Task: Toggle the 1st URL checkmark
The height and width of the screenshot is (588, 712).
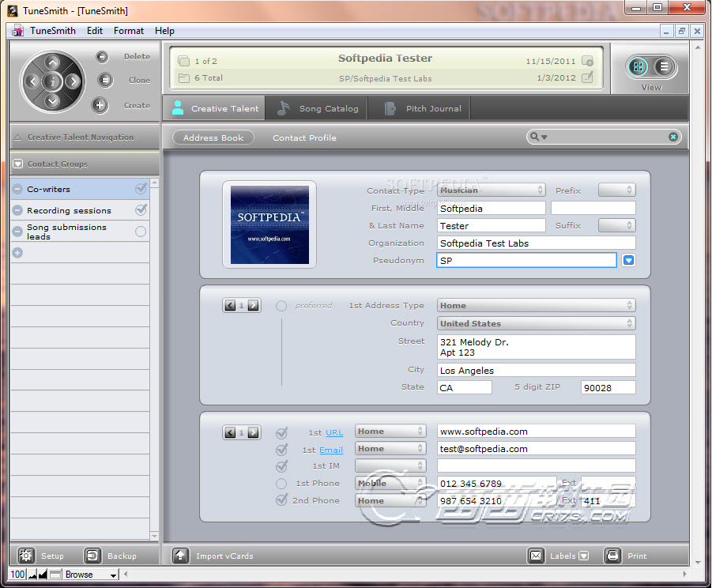Action: [x=281, y=432]
